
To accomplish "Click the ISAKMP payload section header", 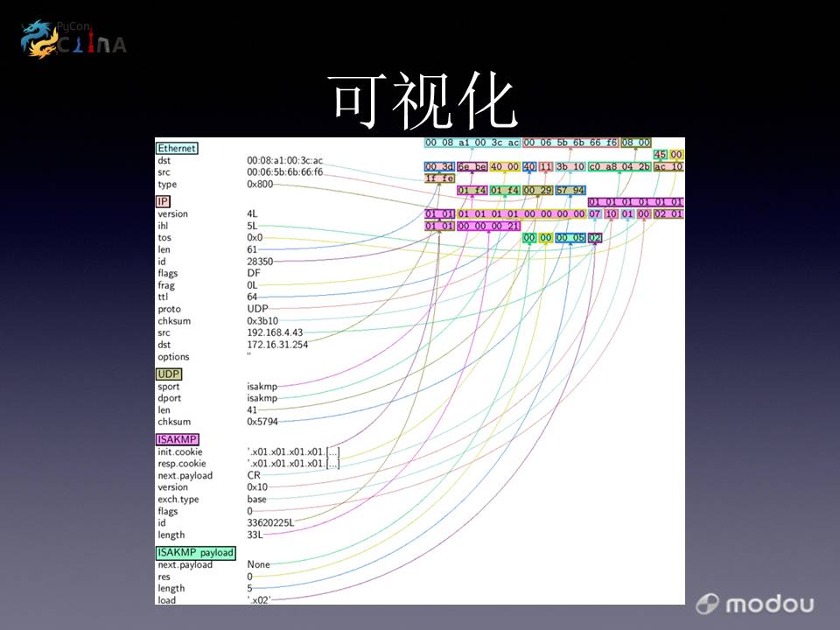I will pyautogui.click(x=196, y=552).
